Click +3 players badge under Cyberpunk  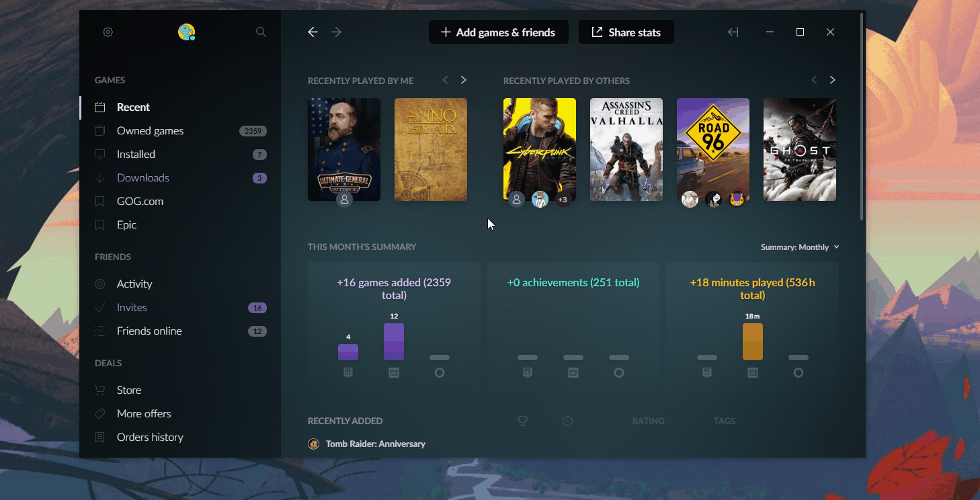(563, 200)
